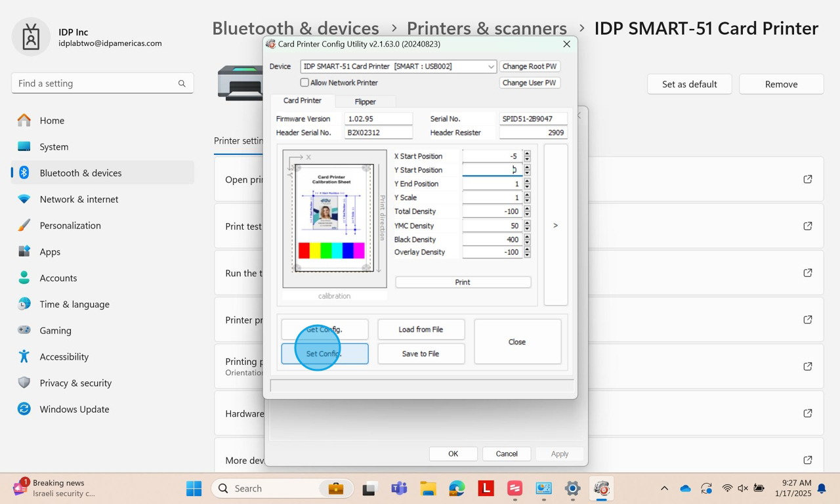
Task: Open Accessibility settings in the sidebar
Action: pyautogui.click(x=64, y=357)
